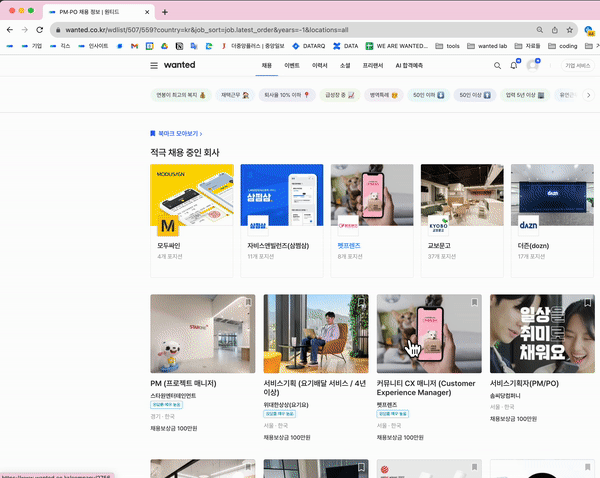Viewport: 600px width, 478px height.
Task: Open the Notion bookmark icon
Action: pos(179,46)
